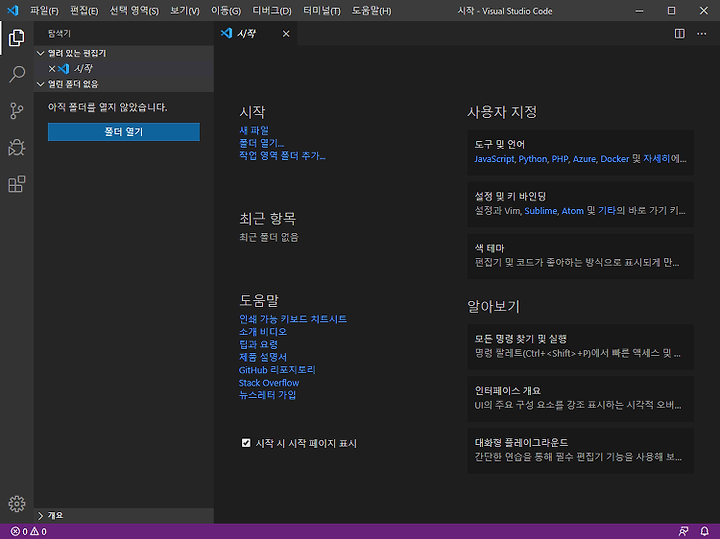
Task: Select 시작 entry in open editors list
Action: click(x=124, y=68)
